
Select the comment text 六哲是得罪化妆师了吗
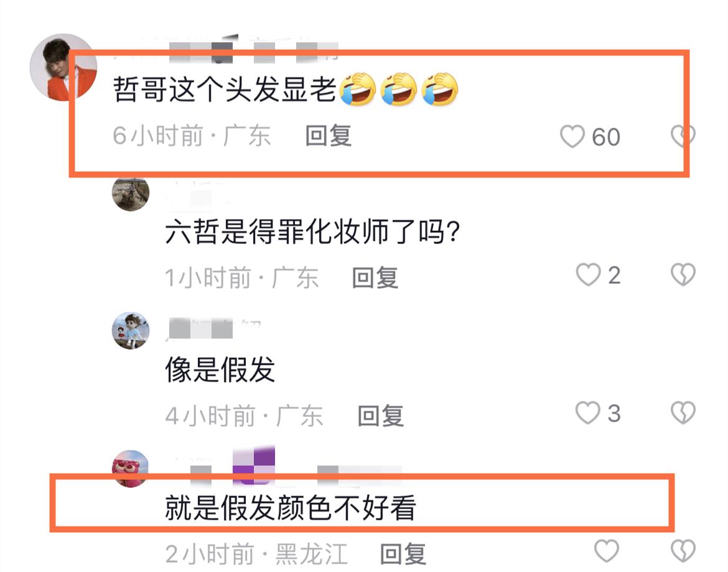(312, 231)
